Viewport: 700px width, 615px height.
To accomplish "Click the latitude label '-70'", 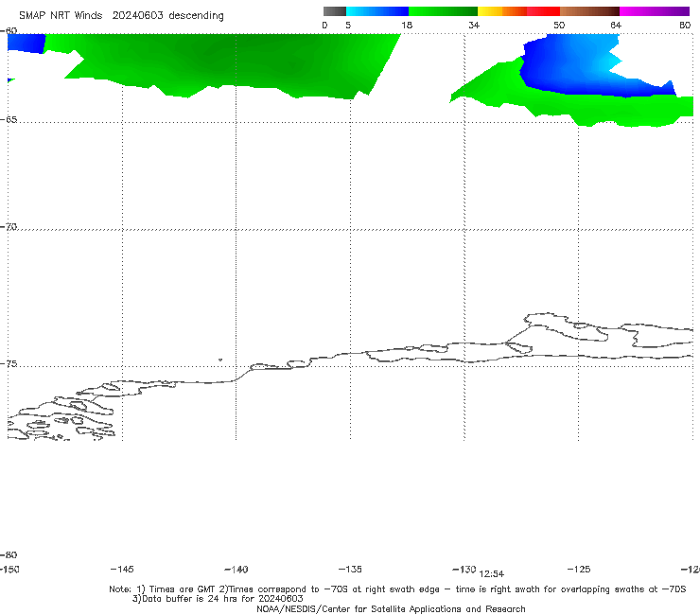I will pyautogui.click(x=9, y=227).
